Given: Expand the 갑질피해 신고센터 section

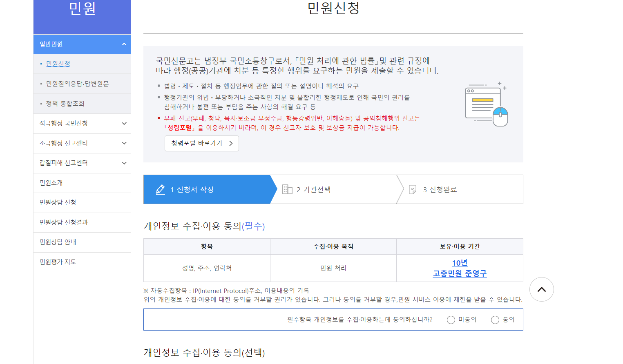Looking at the screenshot, I should pos(82,163).
